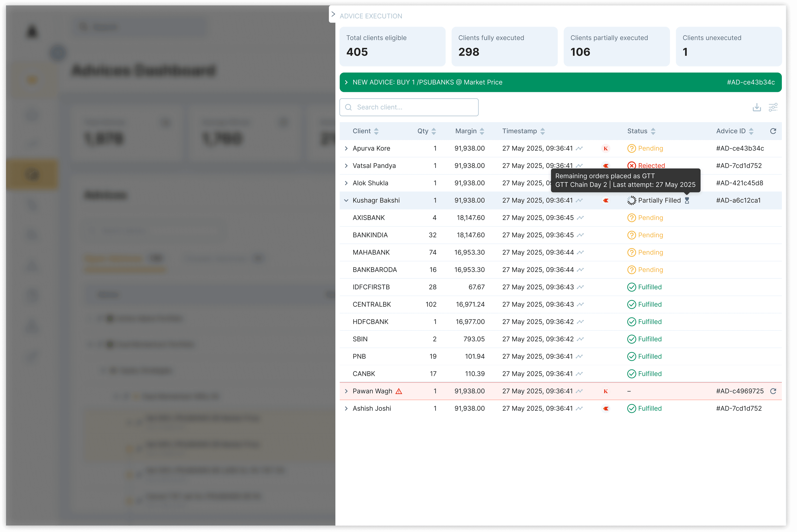The width and height of the screenshot is (797, 532).
Task: Click the broker K icon on Apurva Kore row
Action: (x=605, y=149)
